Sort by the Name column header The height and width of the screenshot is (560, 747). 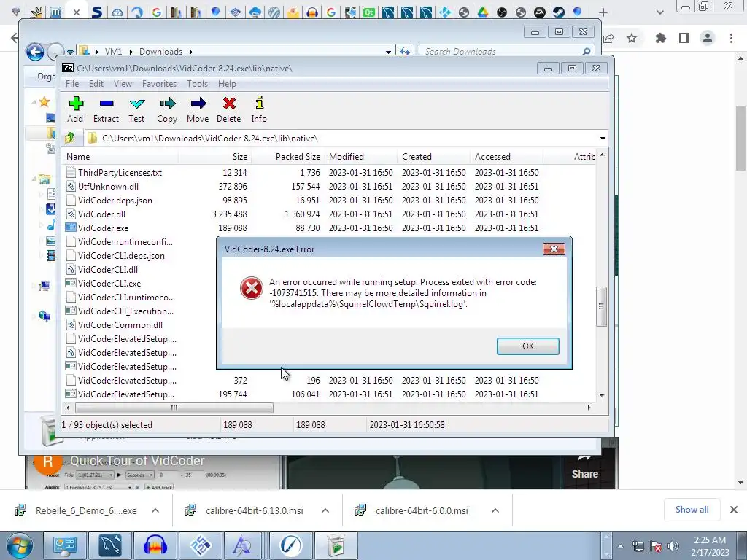click(120, 157)
